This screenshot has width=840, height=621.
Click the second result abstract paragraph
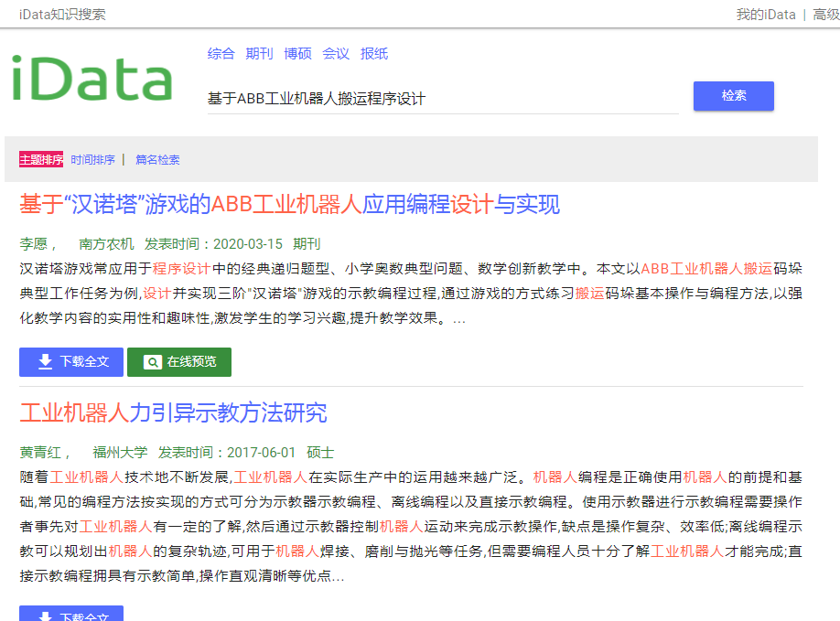pos(411,526)
